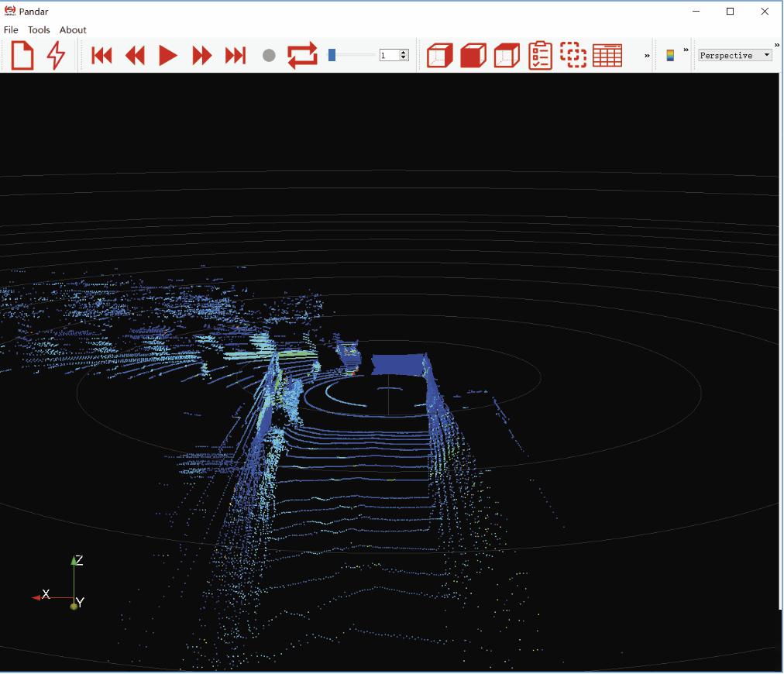
Task: Jump to the last frame
Action: click(236, 55)
